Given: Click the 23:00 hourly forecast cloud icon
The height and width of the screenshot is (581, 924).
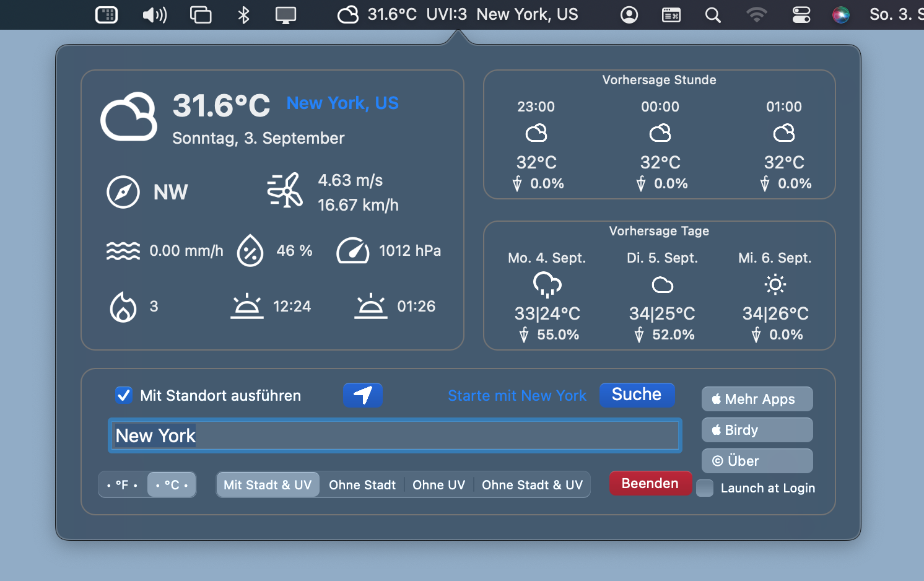Looking at the screenshot, I should tap(536, 133).
